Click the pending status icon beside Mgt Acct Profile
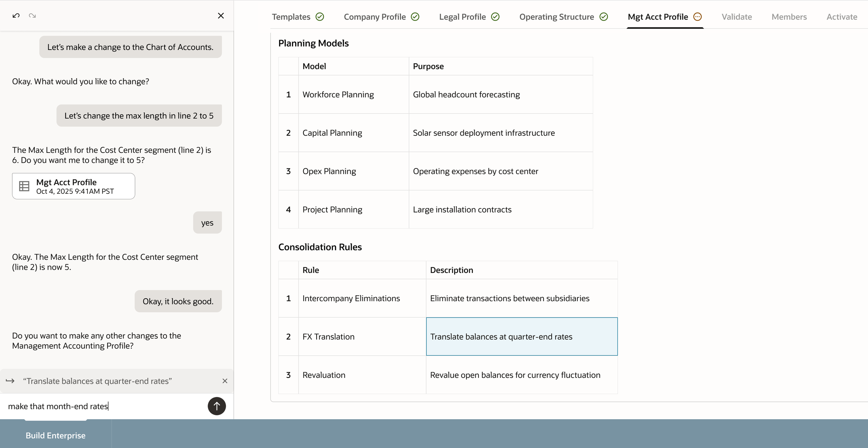This screenshot has width=868, height=448. pyautogui.click(x=697, y=16)
